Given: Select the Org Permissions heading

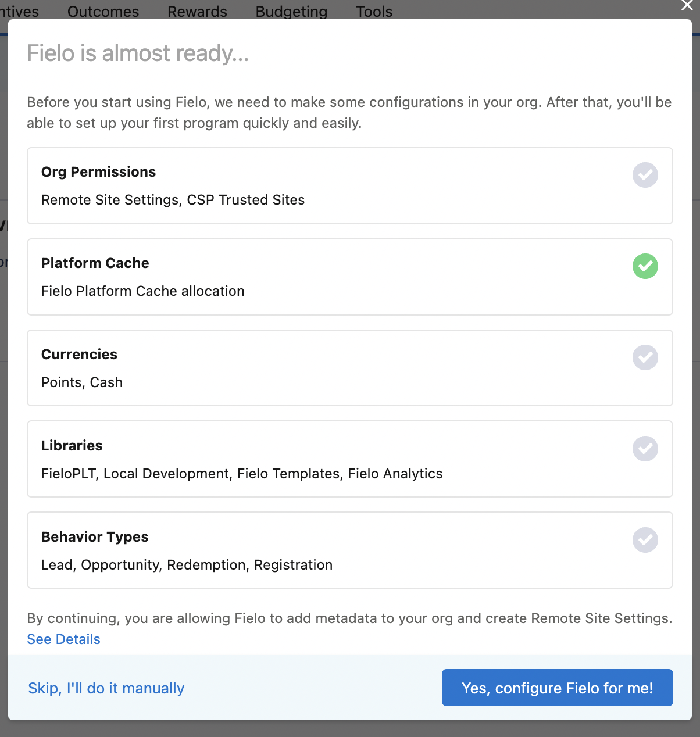Looking at the screenshot, I should [99, 172].
